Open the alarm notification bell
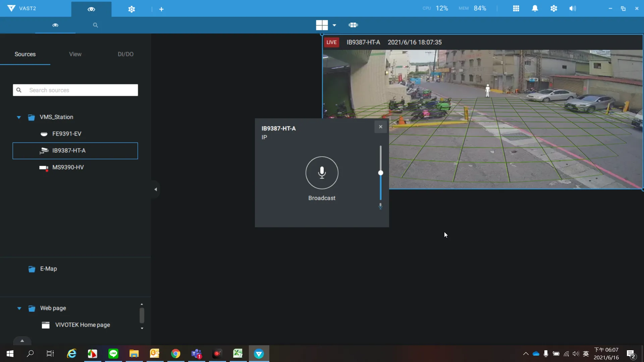Screen dimensions: 644x362 click(535, 8)
